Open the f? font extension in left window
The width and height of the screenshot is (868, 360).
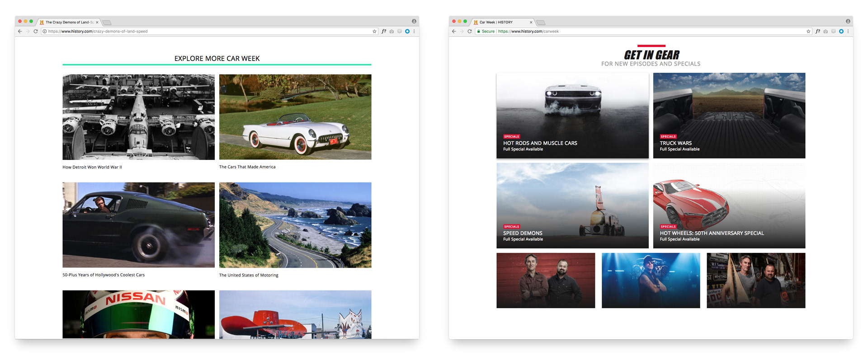click(x=384, y=31)
